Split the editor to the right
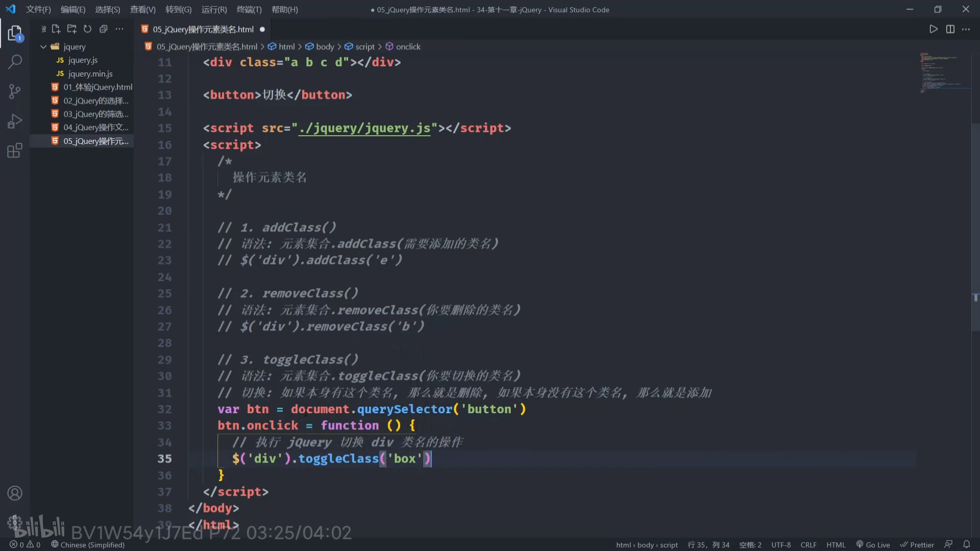This screenshot has width=980, height=551. pos(950,29)
